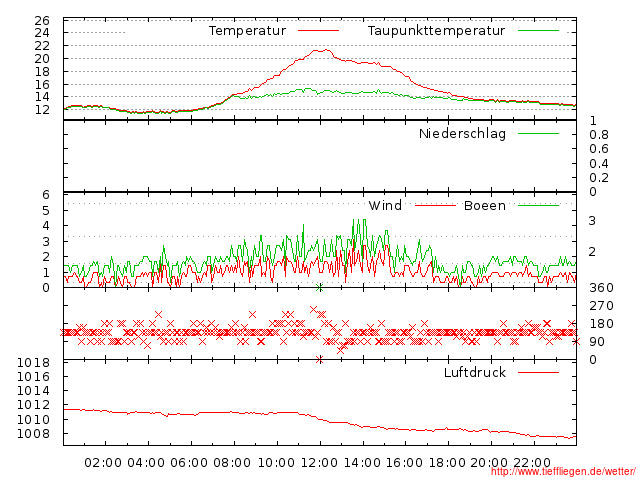Click the 12:00 time axis label
Viewport: 640px width, 480px height.
319,463
